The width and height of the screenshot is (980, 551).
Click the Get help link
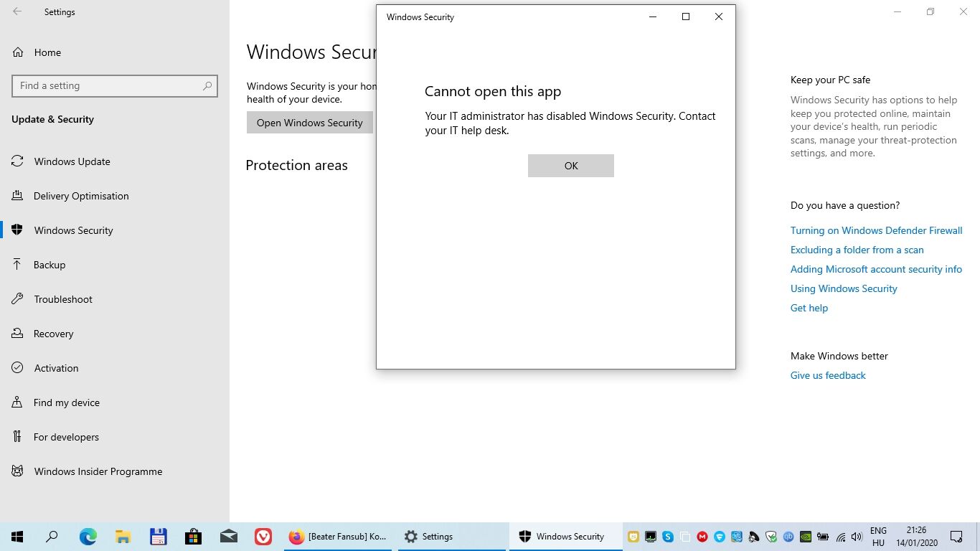(x=809, y=308)
